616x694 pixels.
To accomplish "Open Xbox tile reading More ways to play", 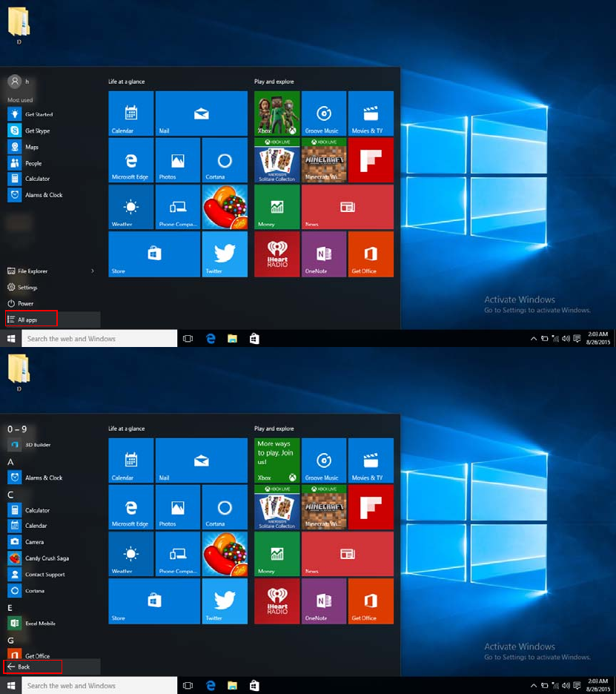I will tap(277, 460).
